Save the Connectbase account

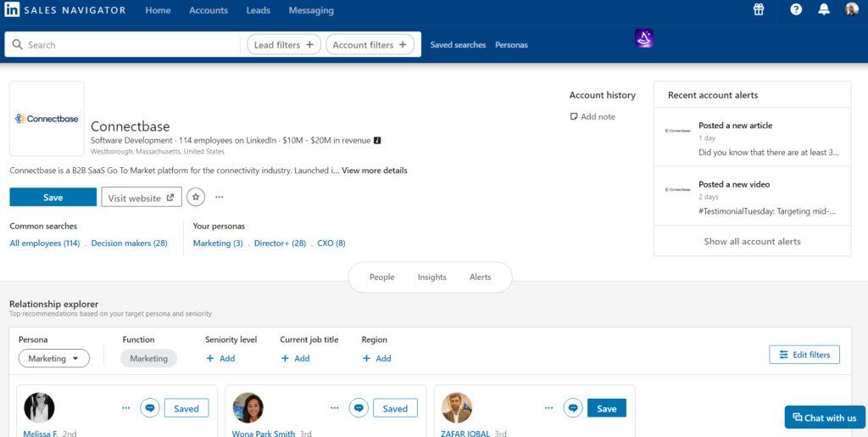point(53,197)
